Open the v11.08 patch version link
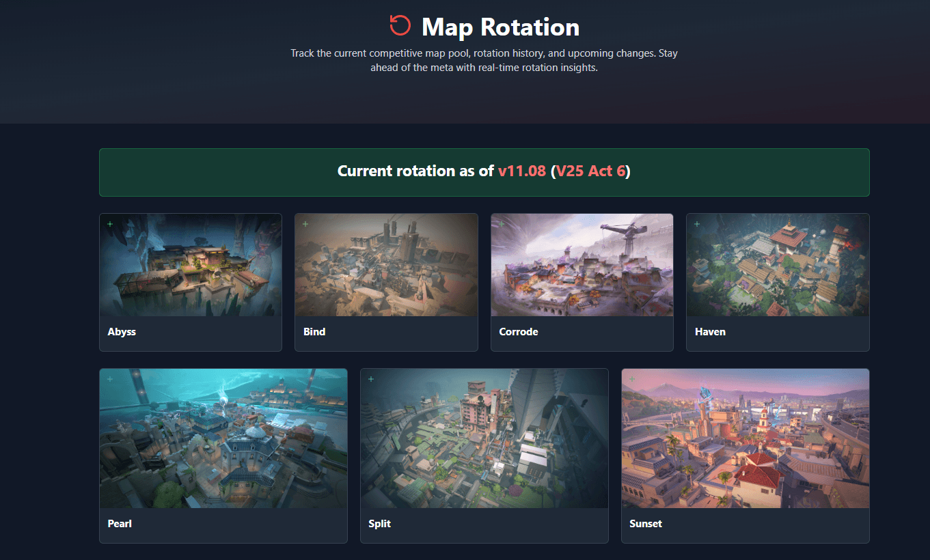The height and width of the screenshot is (560, 930). click(x=521, y=171)
